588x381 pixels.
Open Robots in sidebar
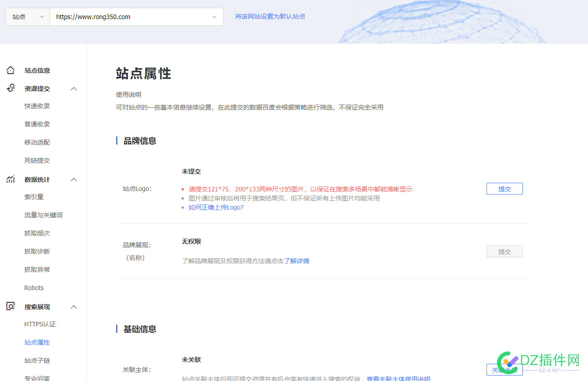pyautogui.click(x=34, y=288)
